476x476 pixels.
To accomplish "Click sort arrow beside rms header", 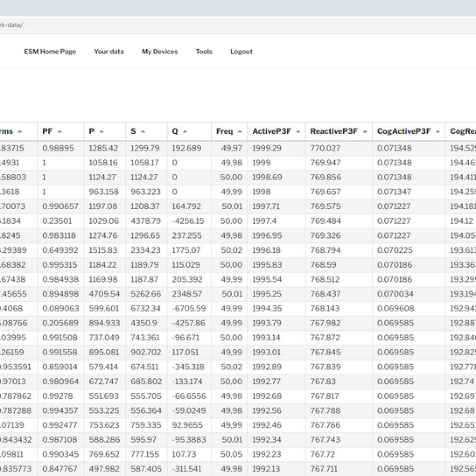I will (20, 132).
